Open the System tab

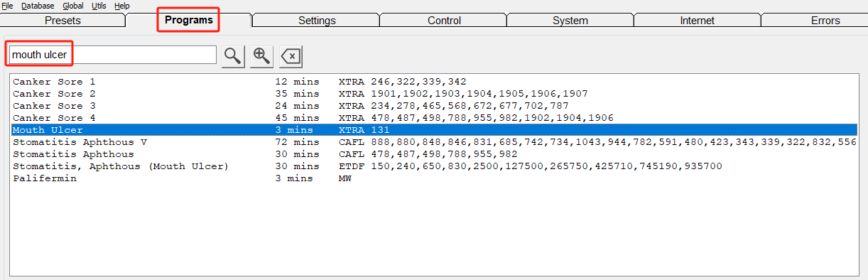click(x=570, y=21)
